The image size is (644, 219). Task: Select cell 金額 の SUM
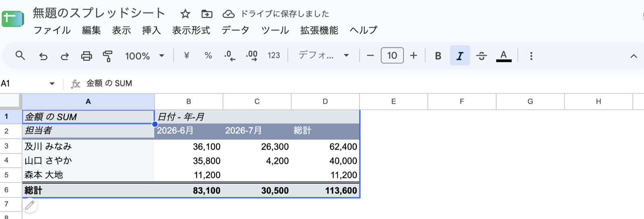88,117
